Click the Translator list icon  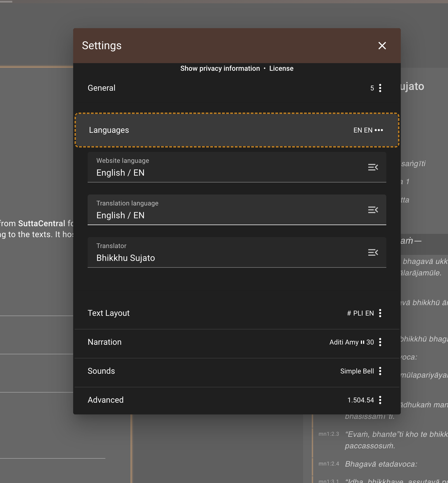(x=373, y=252)
